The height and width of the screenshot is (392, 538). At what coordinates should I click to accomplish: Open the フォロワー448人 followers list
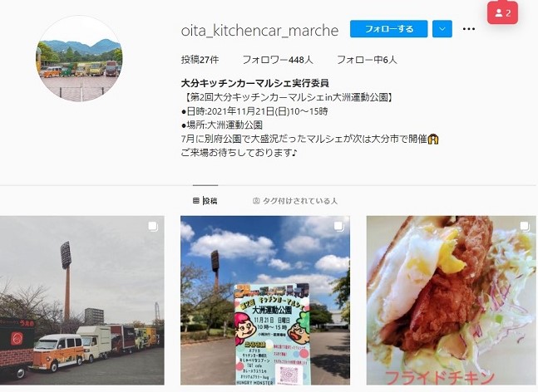(x=278, y=60)
